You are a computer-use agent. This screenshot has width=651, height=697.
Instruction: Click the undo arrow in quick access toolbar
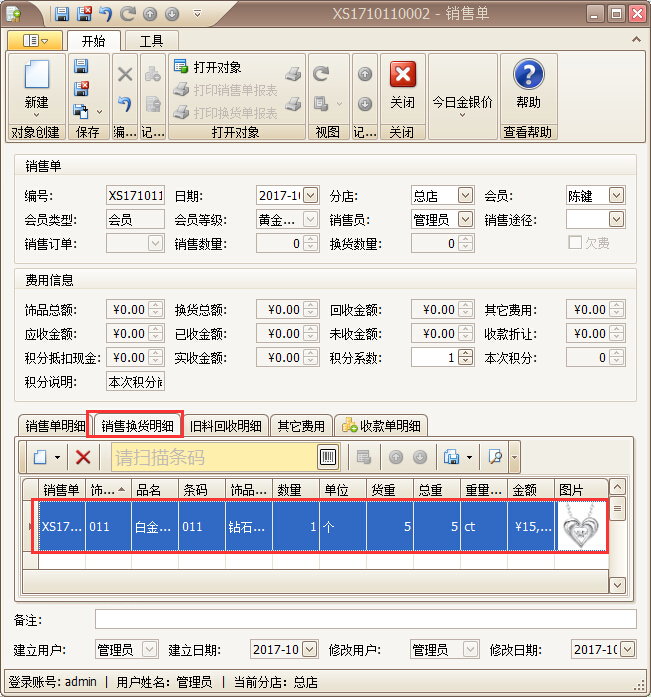107,14
